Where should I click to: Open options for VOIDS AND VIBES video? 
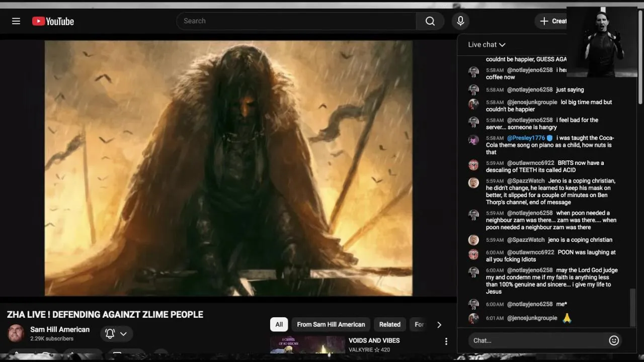coord(446,341)
